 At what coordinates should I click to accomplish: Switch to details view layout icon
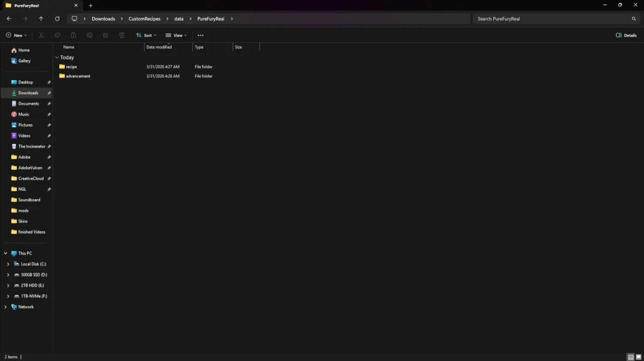tap(630, 357)
